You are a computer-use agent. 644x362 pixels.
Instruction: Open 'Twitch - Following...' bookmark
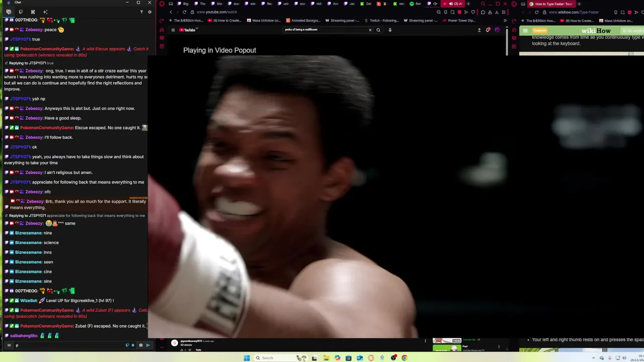[x=381, y=21]
